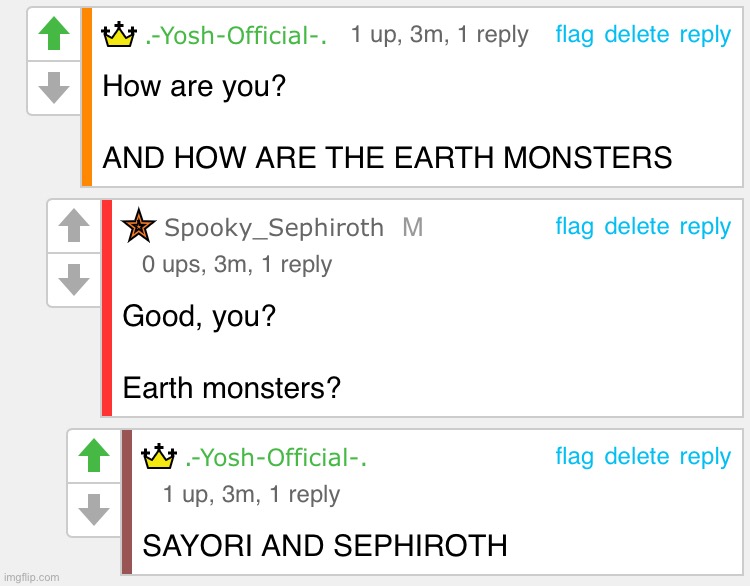
Task: Reply to Spooky_Sephiroth's comment
Action: coord(705,227)
